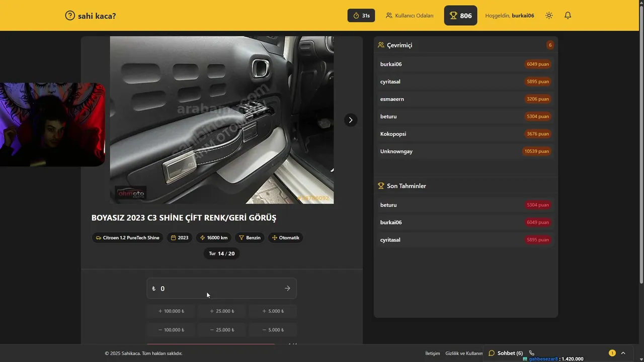Open the 31s countdown timer badge
This screenshot has width=644, height=362.
click(361, 16)
